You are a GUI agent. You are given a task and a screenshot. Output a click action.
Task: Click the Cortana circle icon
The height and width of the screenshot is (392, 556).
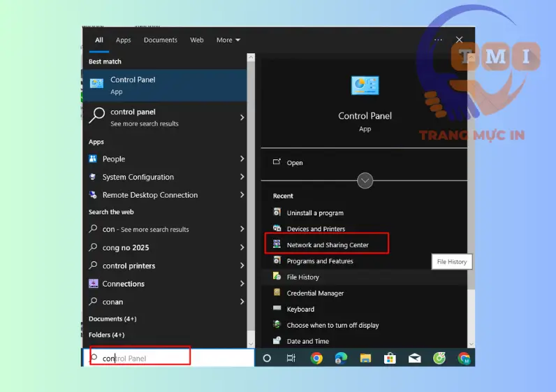266,358
